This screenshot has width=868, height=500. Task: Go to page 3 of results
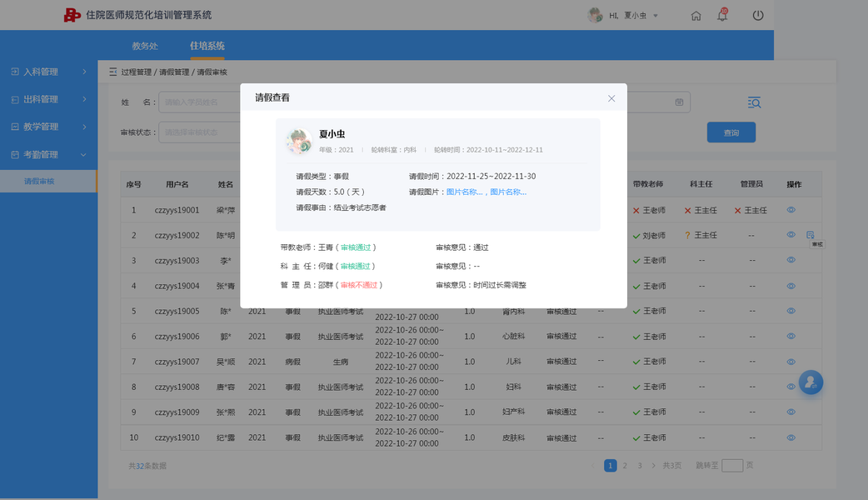coord(640,466)
